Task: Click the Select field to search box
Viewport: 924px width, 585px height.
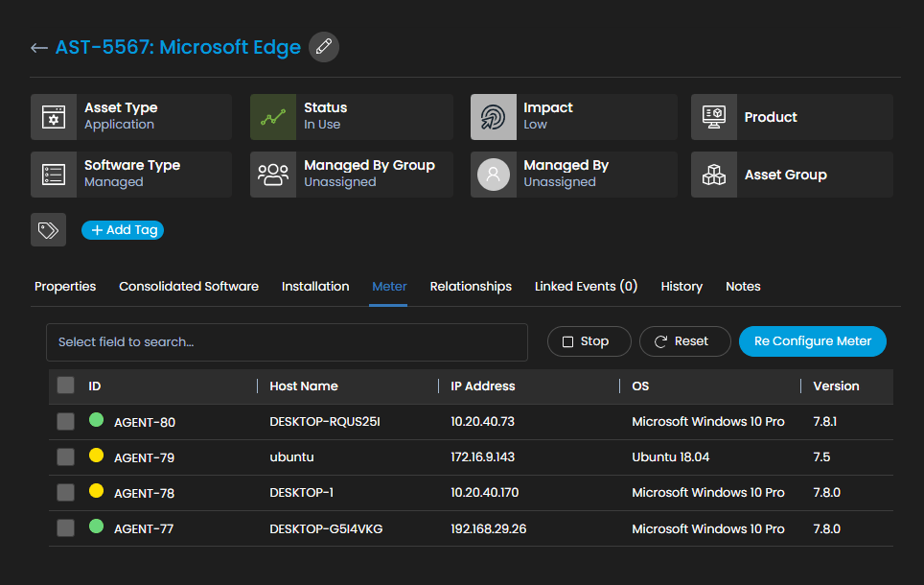Action: (x=287, y=342)
